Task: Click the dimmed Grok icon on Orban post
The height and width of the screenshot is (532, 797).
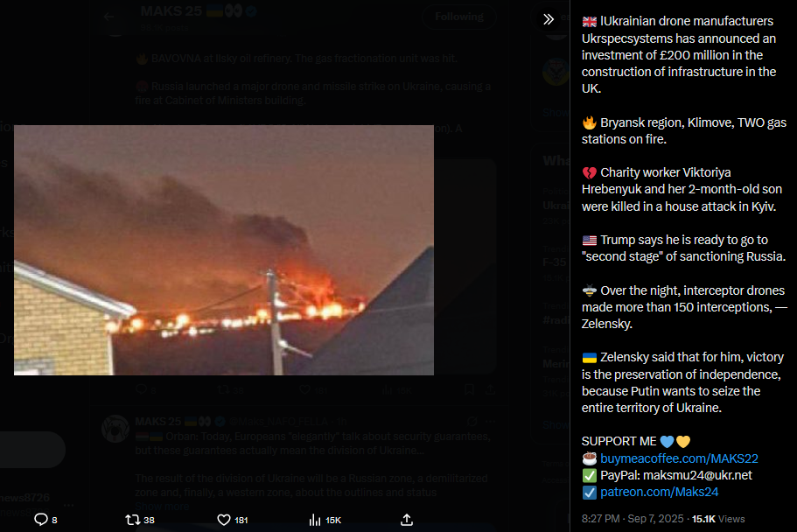Action: tap(472, 421)
